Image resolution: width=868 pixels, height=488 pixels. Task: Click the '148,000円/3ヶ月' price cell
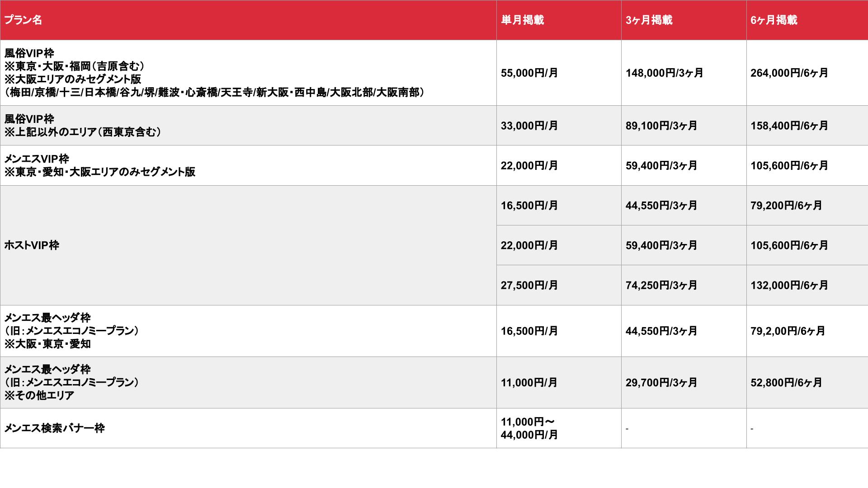684,73
